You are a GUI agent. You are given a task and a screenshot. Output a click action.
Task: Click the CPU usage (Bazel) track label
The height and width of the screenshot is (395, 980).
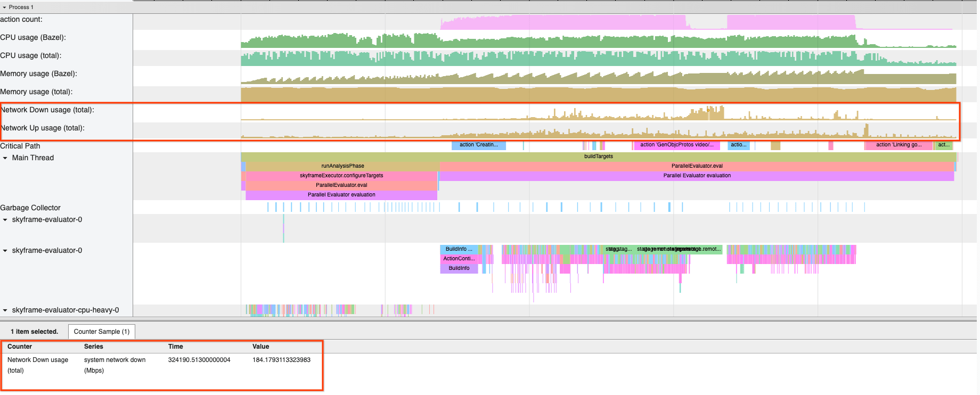point(33,38)
